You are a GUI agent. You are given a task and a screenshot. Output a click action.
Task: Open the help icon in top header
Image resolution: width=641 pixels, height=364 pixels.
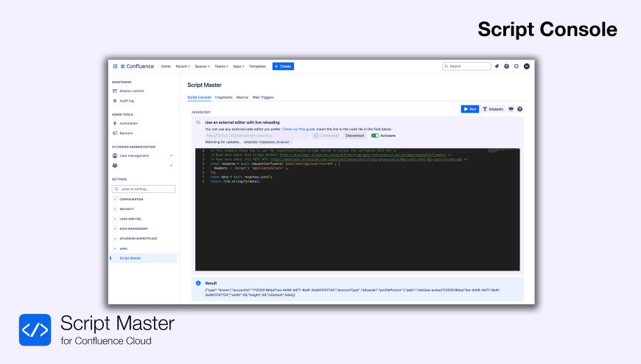(506, 66)
